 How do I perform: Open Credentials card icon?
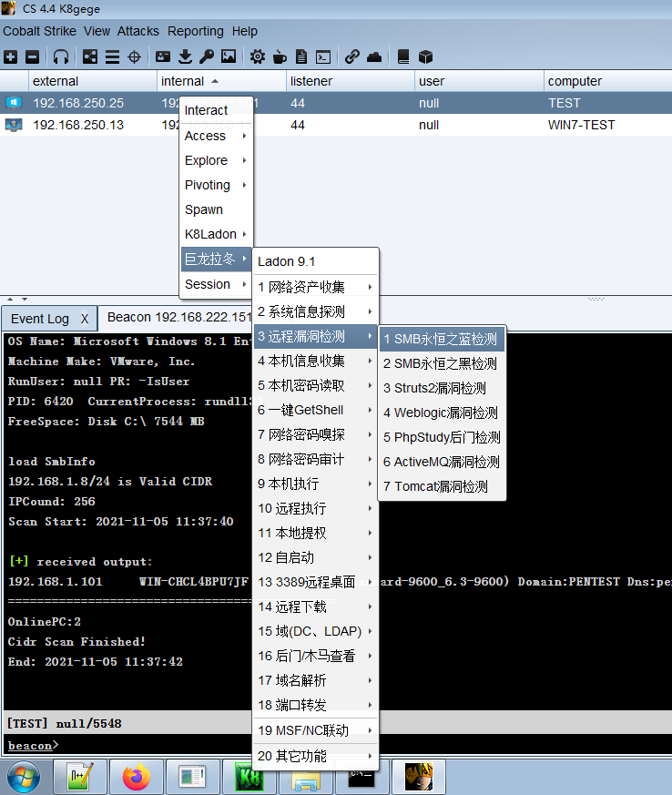pyautogui.click(x=163, y=56)
